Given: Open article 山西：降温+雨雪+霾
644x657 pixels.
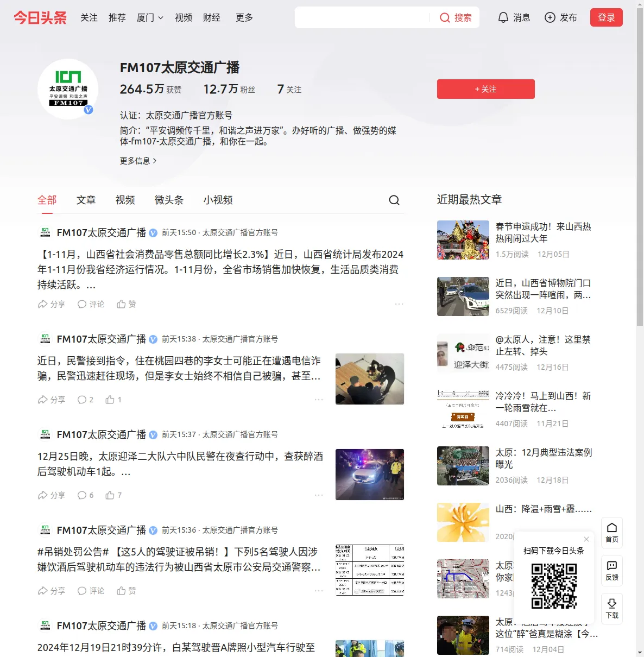Looking at the screenshot, I should pos(544,509).
